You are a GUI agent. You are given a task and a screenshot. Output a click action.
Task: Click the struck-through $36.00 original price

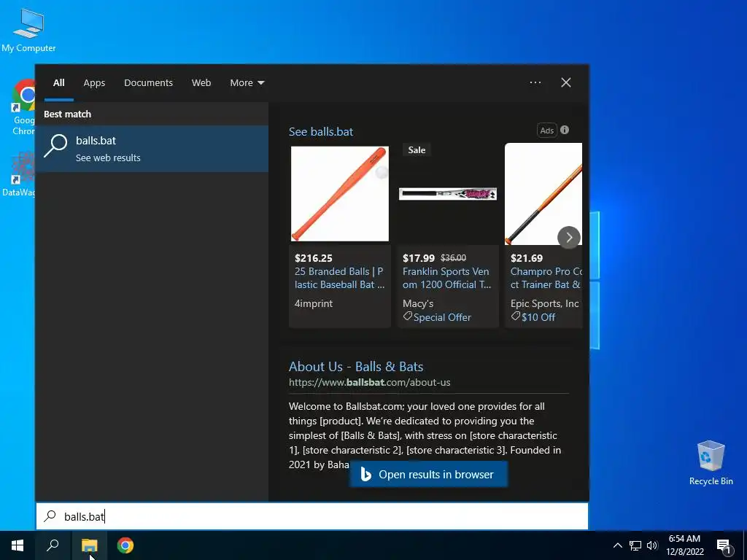[x=453, y=258]
